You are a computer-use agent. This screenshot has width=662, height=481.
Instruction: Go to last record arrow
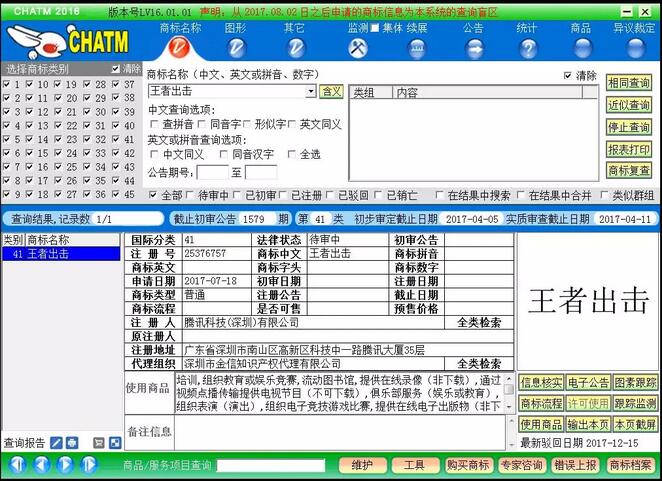89,465
